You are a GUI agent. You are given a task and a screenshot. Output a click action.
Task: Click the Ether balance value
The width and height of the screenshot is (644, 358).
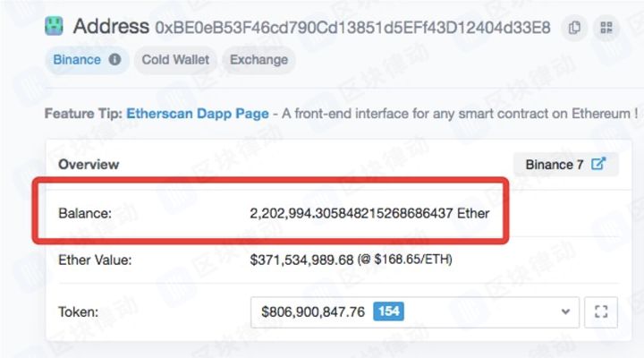369,213
